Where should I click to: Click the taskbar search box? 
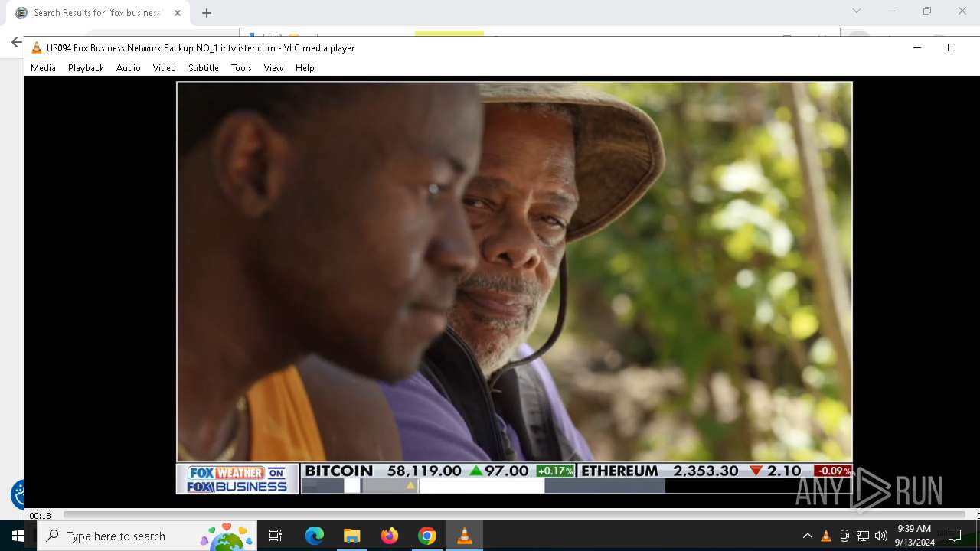point(147,536)
